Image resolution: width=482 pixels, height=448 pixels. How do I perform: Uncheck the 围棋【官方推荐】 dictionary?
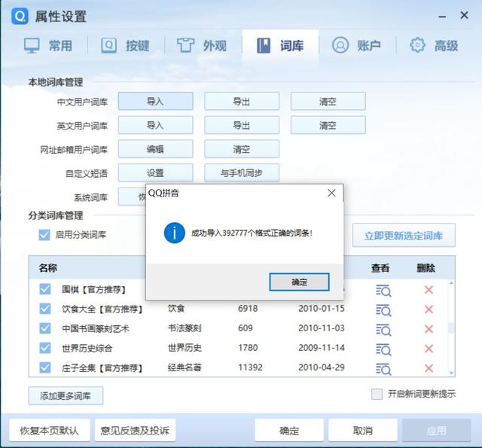pos(45,289)
